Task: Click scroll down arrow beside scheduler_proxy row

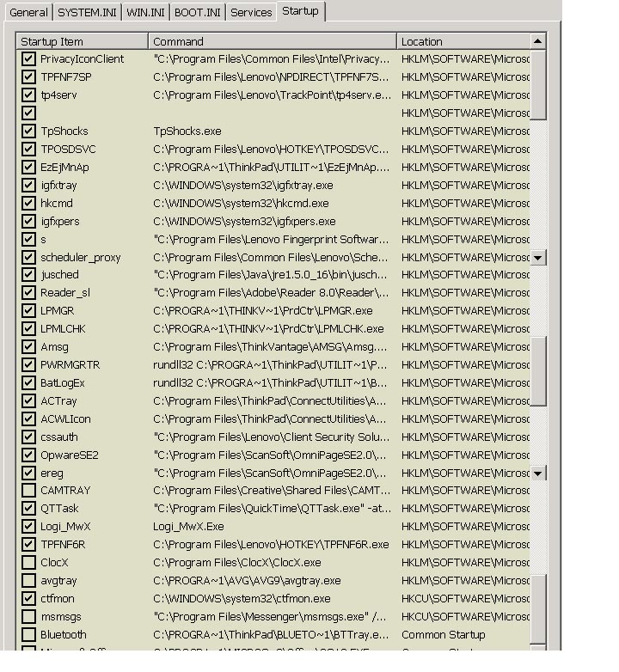Action: 537,258
